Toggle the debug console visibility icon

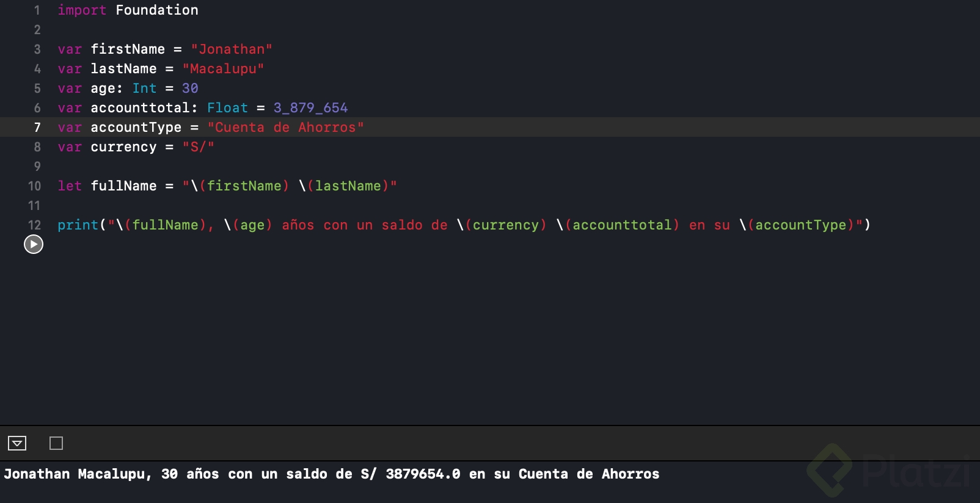17,443
